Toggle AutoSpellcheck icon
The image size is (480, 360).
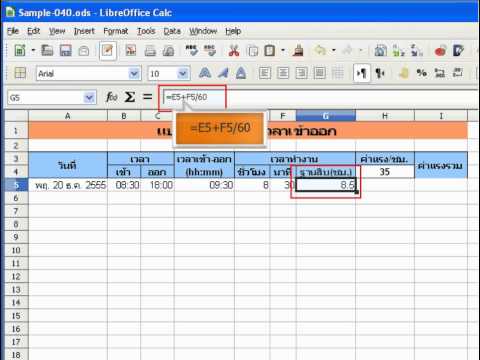point(210,51)
